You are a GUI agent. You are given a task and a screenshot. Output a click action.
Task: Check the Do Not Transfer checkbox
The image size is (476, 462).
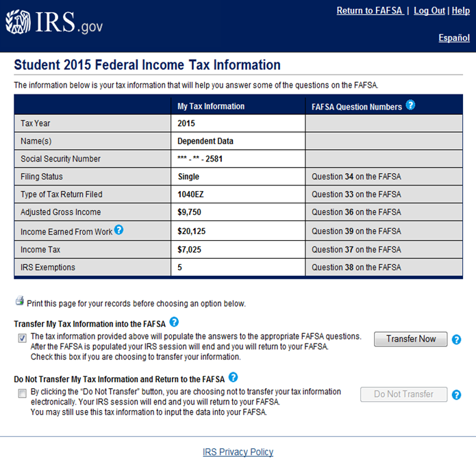(22, 393)
